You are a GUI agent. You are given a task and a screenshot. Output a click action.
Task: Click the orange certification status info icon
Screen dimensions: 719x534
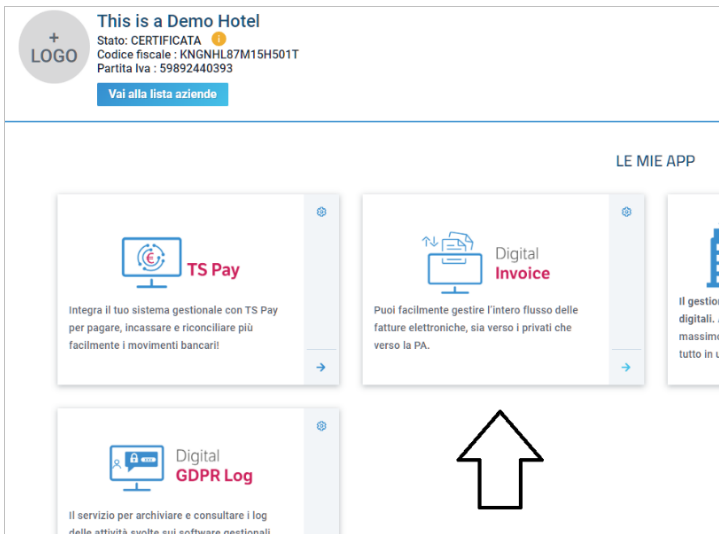(219, 40)
